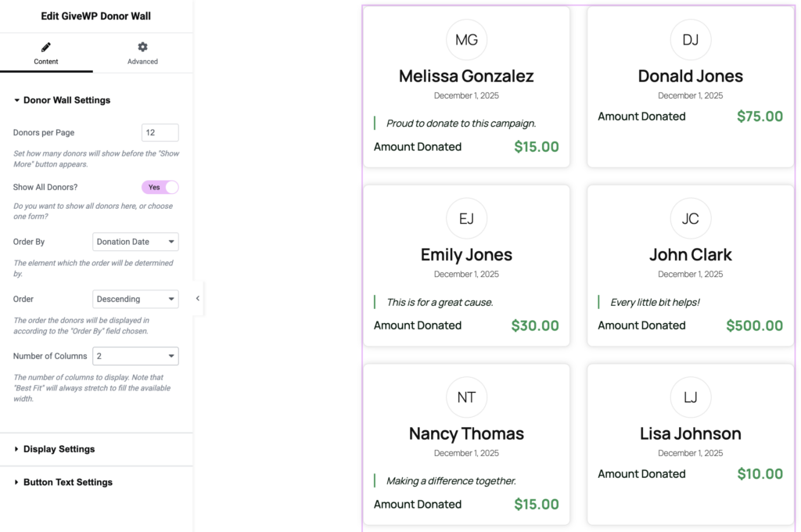This screenshot has height=532, width=801.
Task: Switch to the Advanced tab
Action: click(142, 54)
